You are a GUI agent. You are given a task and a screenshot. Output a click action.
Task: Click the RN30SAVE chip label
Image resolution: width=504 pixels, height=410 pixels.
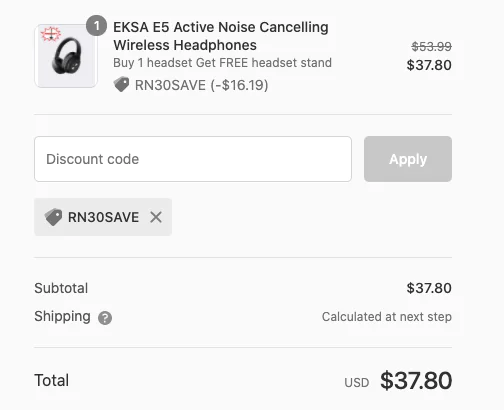tap(103, 217)
